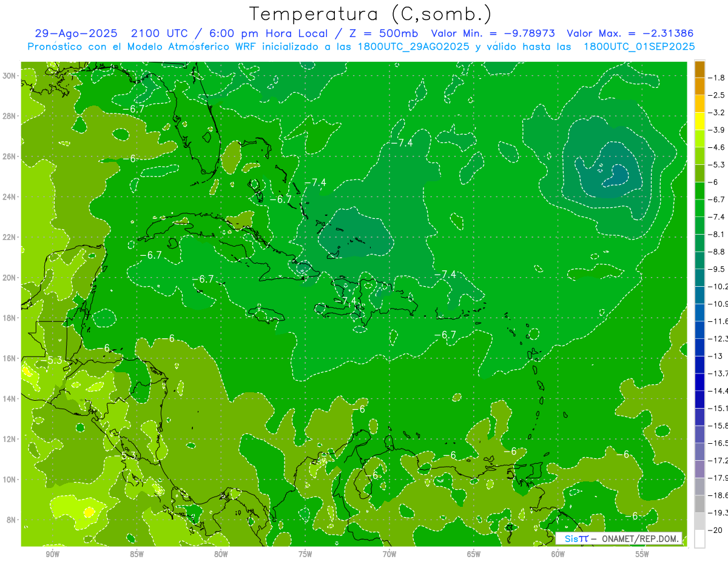Click the "55W" longitude axis label
This screenshot has width=728, height=562.
click(642, 555)
